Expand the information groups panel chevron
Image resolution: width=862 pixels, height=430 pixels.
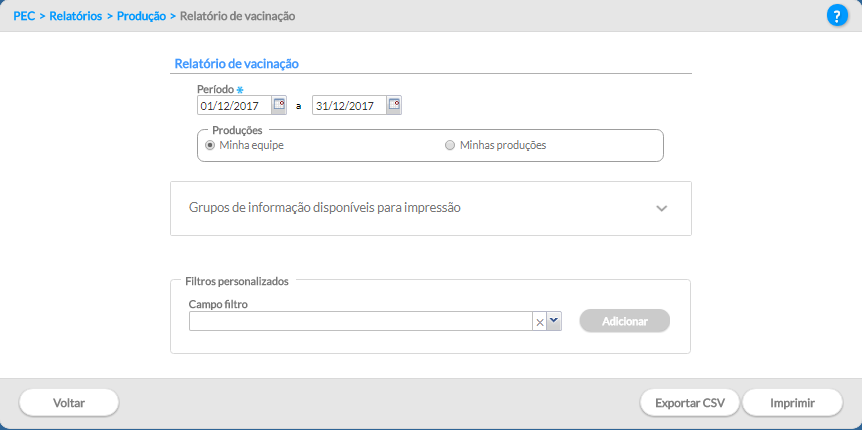(x=662, y=208)
